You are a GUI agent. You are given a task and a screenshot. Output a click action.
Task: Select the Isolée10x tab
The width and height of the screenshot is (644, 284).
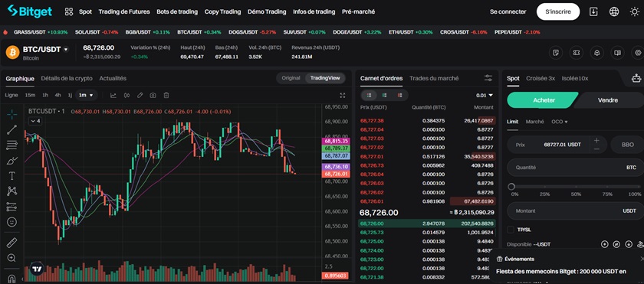(x=575, y=78)
